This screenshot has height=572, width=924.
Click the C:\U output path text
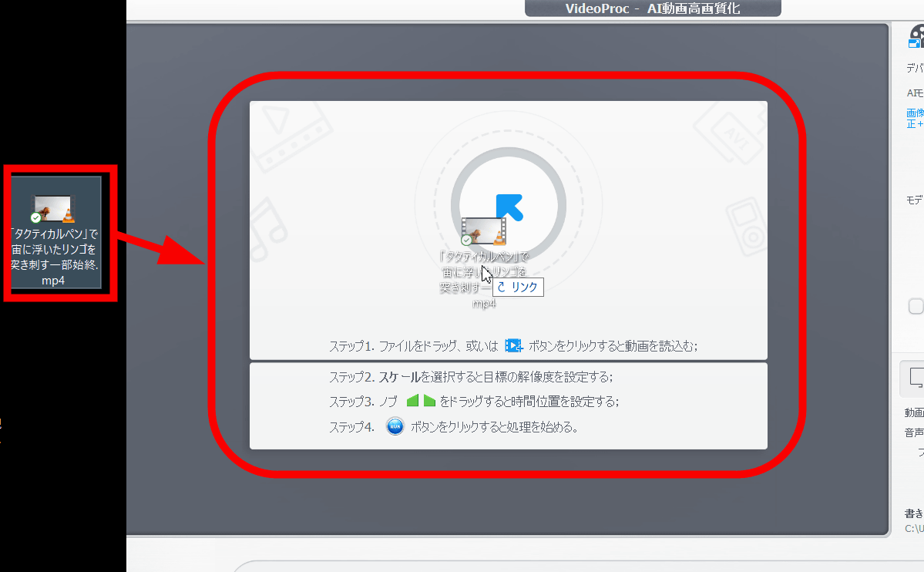tap(915, 528)
